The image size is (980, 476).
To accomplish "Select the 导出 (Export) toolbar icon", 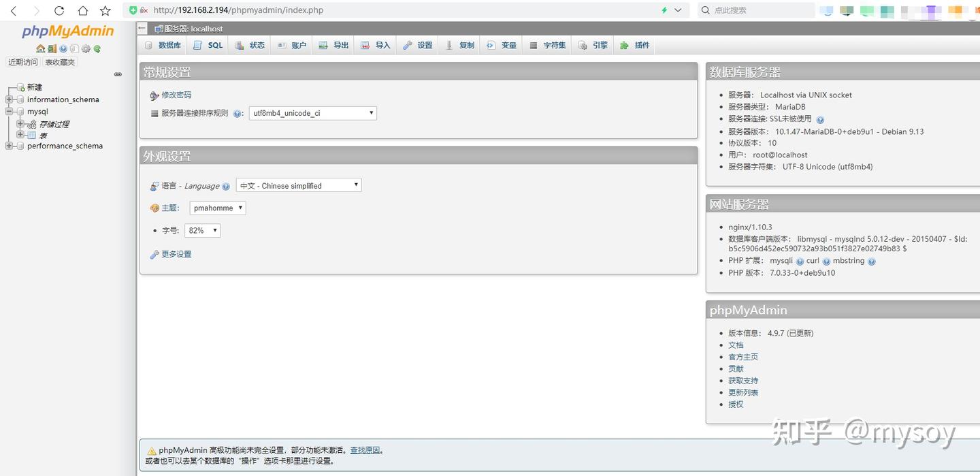I will (x=324, y=44).
